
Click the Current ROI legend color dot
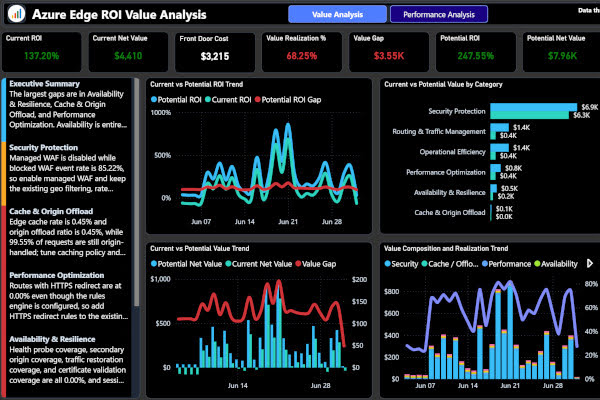pyautogui.click(x=208, y=100)
